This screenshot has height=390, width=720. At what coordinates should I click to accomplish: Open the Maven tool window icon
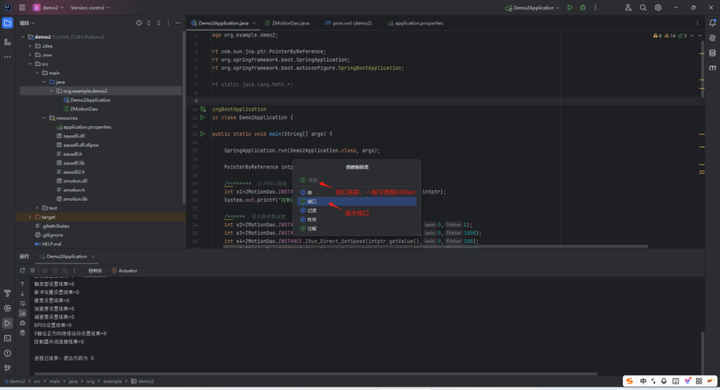click(712, 68)
